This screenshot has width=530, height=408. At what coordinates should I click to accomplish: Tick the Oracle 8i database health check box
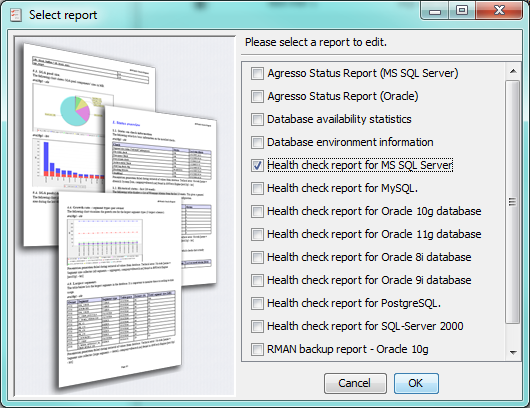click(257, 257)
